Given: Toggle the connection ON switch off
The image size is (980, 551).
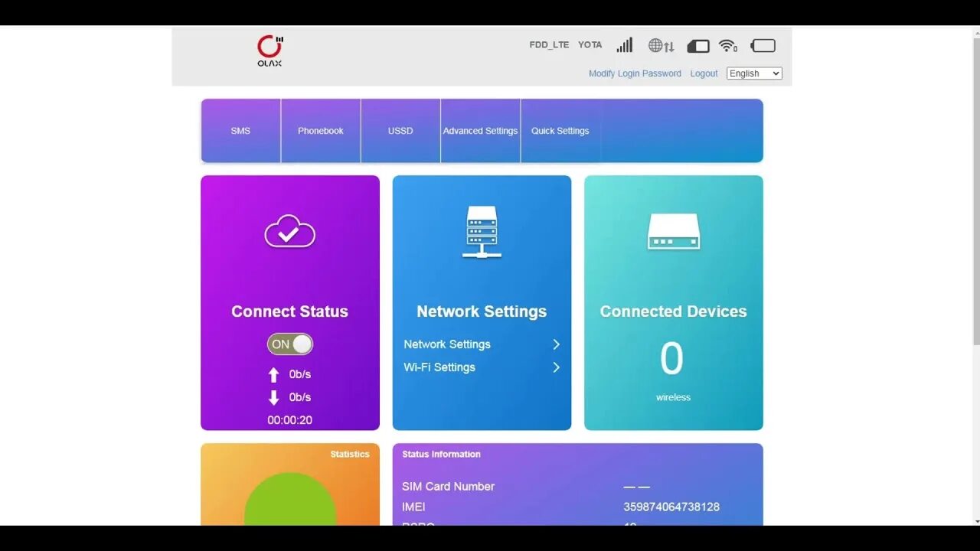Looking at the screenshot, I should (290, 344).
